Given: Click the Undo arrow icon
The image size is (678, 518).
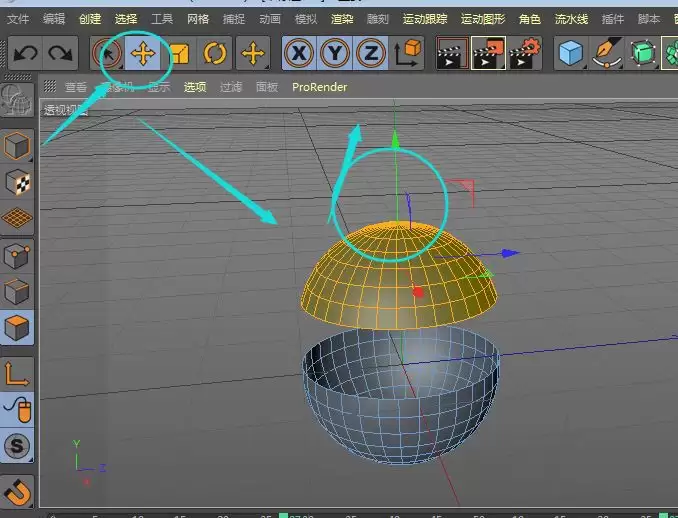Looking at the screenshot, I should coord(25,53).
